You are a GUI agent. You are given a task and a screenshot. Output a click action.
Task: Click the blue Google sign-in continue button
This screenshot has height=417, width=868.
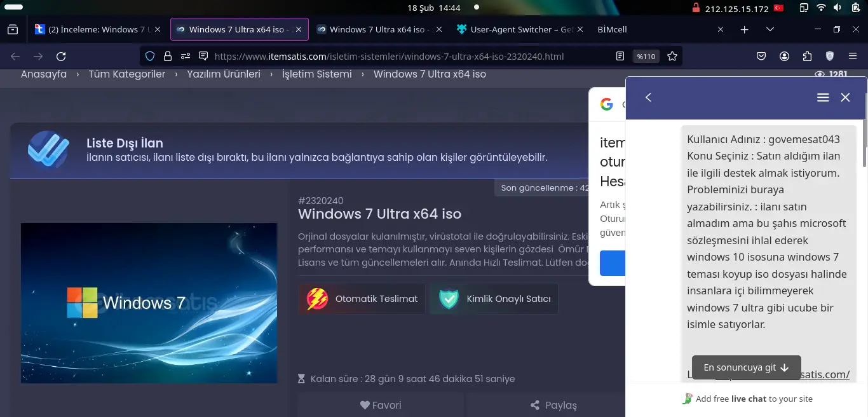point(613,263)
